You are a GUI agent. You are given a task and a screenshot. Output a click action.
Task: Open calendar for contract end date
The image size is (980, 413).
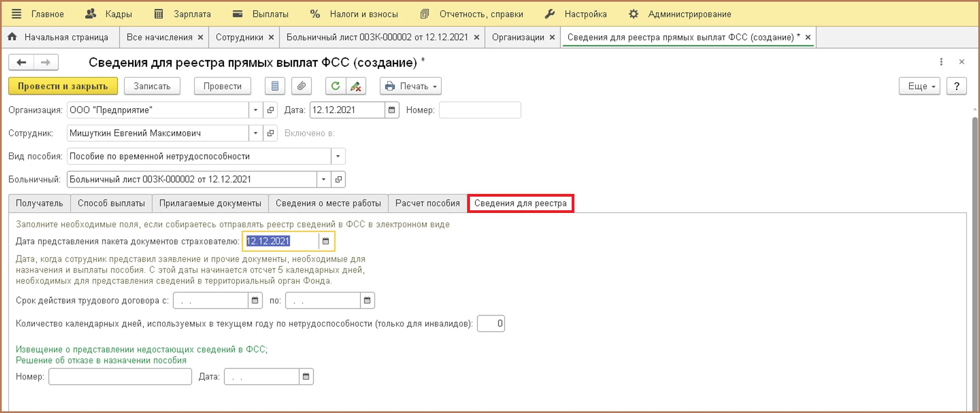click(367, 300)
